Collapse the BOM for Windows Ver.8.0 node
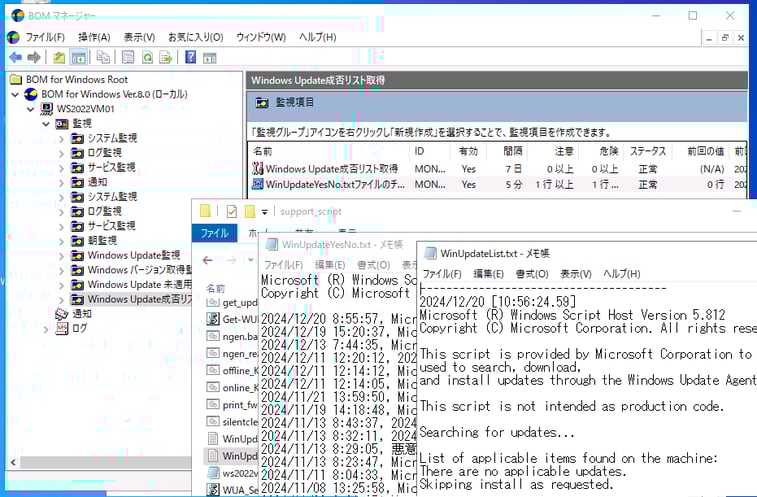The width and height of the screenshot is (757, 497). (x=15, y=94)
